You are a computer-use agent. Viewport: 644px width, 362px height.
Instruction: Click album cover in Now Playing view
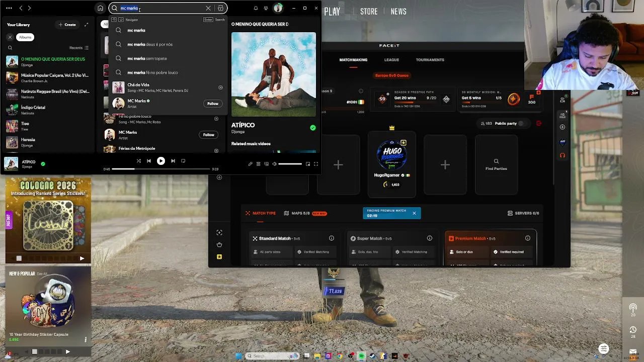pos(274,74)
